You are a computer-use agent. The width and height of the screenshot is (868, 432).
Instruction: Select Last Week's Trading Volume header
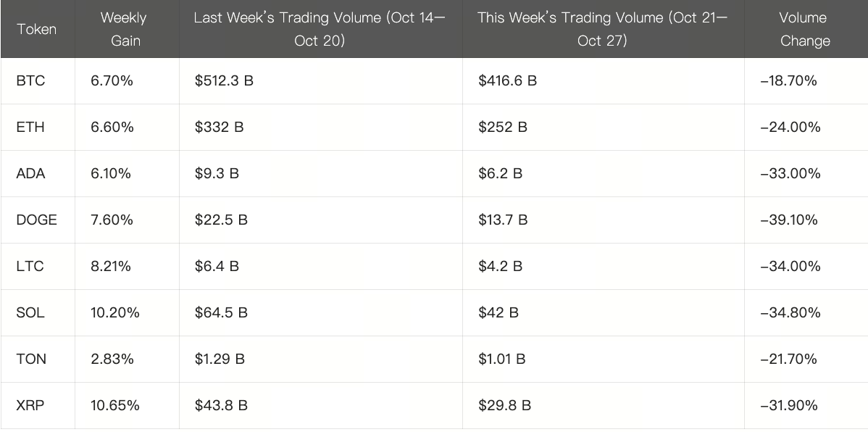click(320, 29)
